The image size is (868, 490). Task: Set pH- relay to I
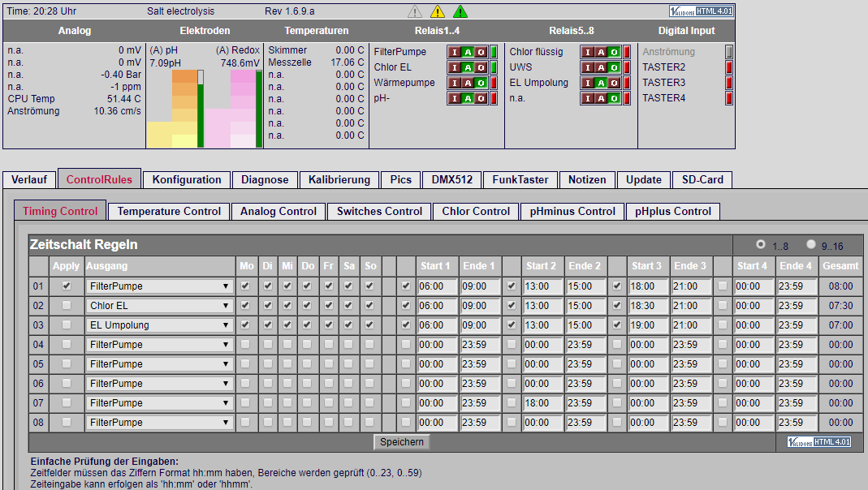click(x=455, y=98)
